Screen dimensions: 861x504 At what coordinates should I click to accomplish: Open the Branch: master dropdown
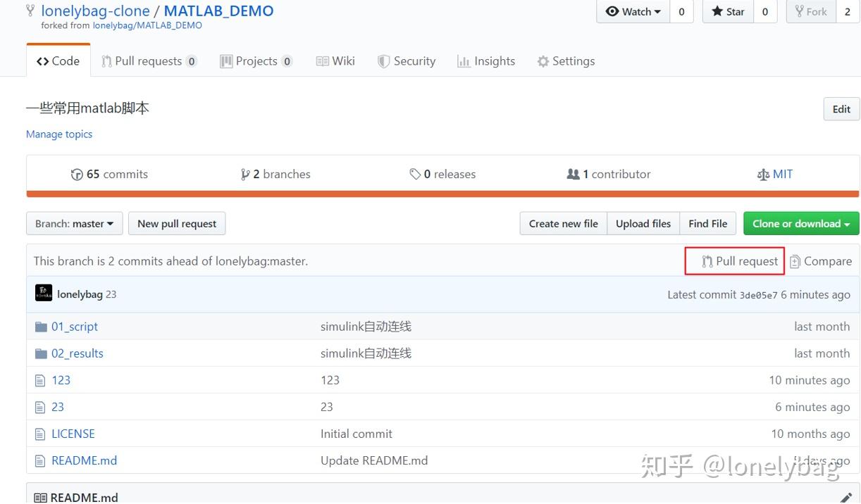74,223
